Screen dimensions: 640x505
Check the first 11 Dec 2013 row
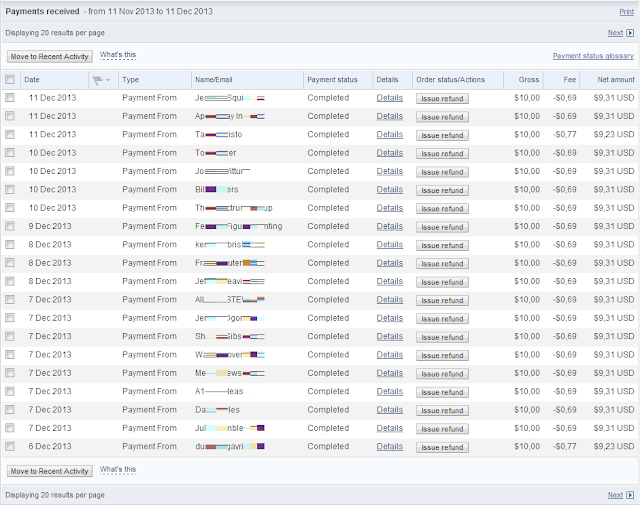click(10, 98)
